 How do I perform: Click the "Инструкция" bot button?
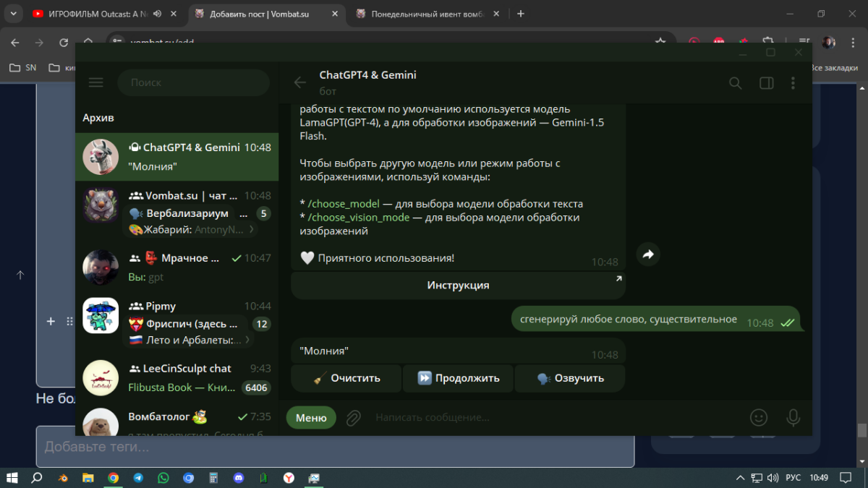point(458,285)
